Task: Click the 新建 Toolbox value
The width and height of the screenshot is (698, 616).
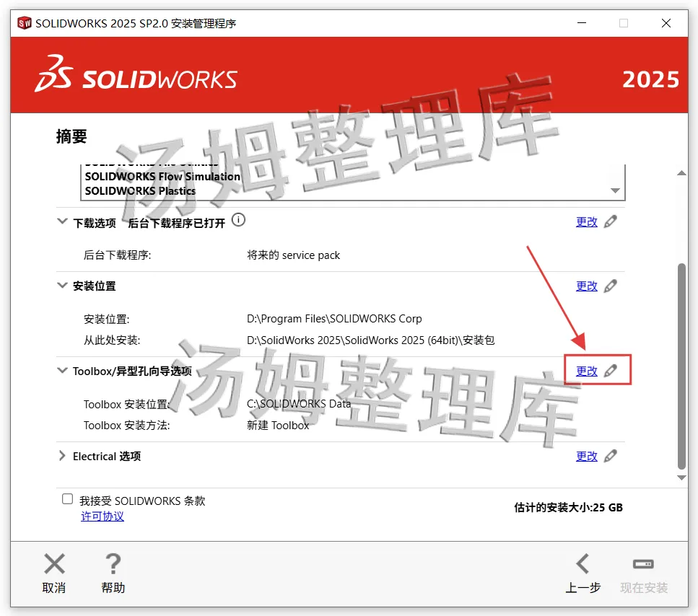Action: (278, 425)
